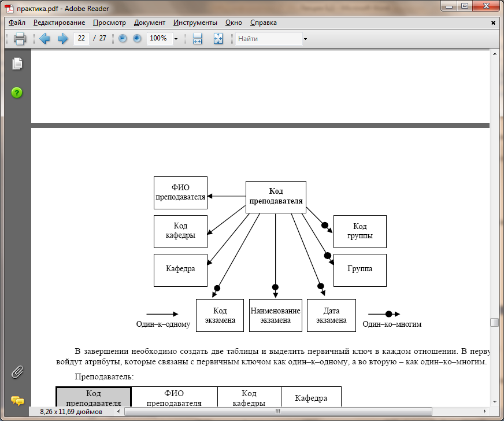504x421 pixels.
Task: Click page size 8,26 x 11,69 дюймов
Action: point(71,412)
